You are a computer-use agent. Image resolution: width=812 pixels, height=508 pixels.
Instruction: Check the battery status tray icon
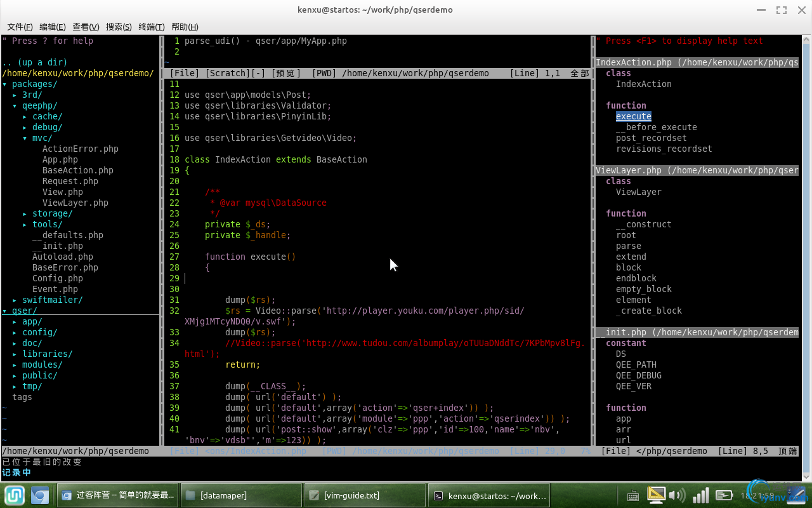pos(724,495)
